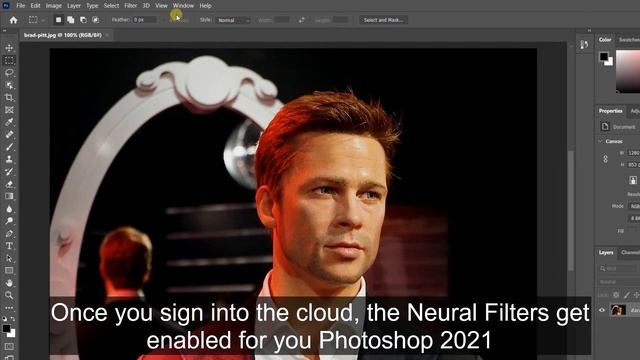
Task: Select the brad-pitt.jpg document tab
Action: pyautogui.click(x=62, y=35)
